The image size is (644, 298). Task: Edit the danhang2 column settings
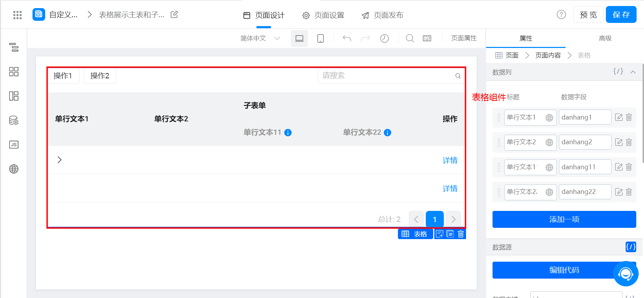[619, 142]
